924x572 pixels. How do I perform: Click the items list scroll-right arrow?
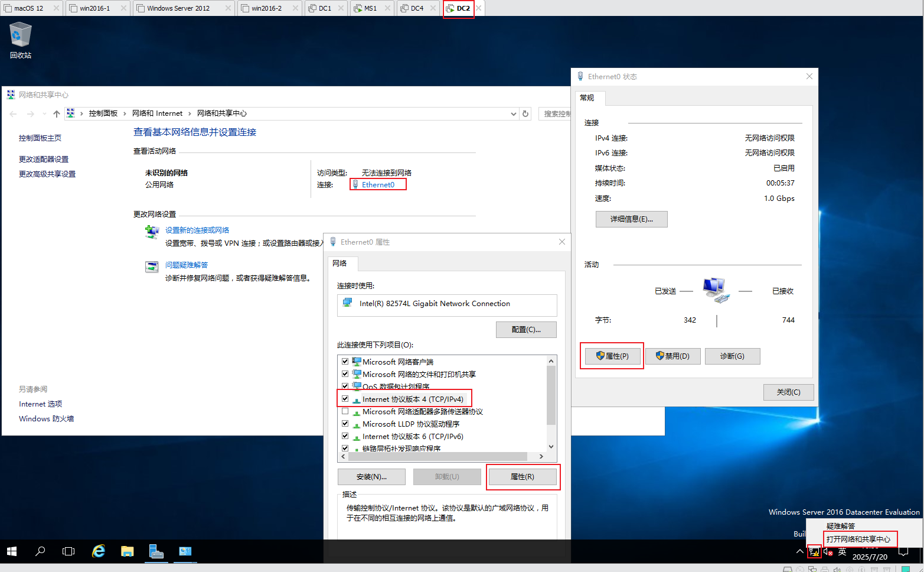click(x=541, y=456)
